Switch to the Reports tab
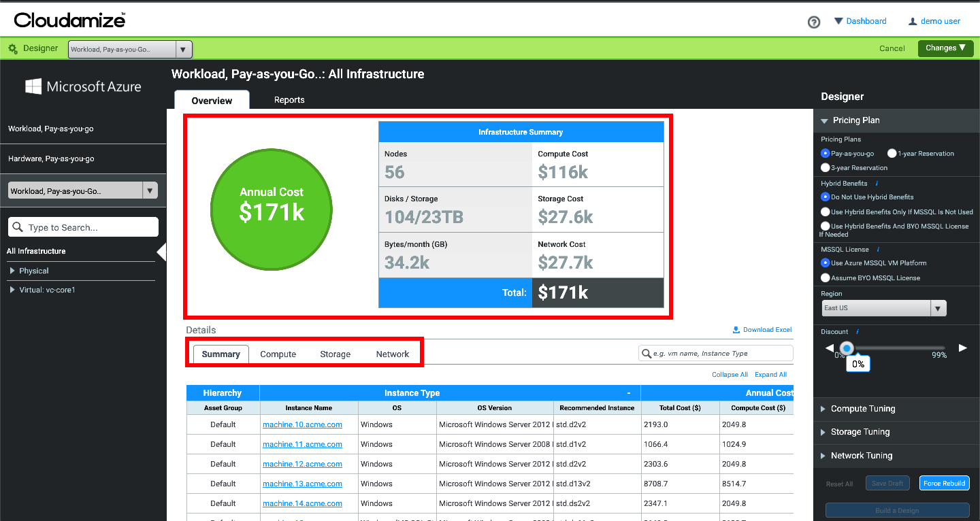 click(289, 100)
